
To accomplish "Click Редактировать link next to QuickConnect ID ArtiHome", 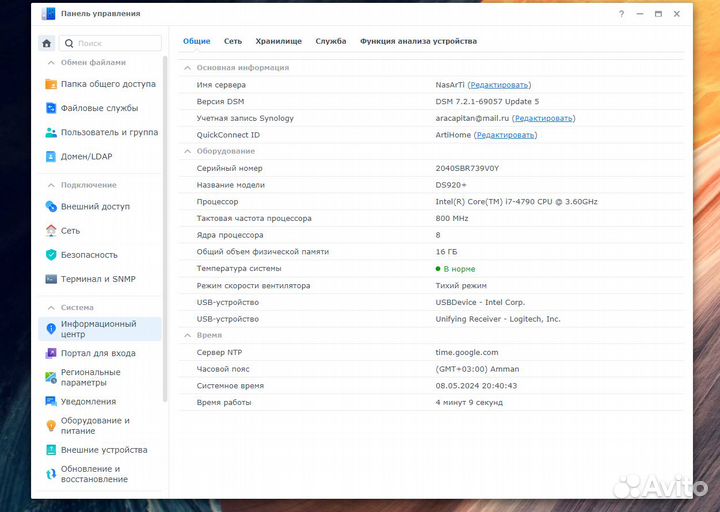I will (506, 135).
